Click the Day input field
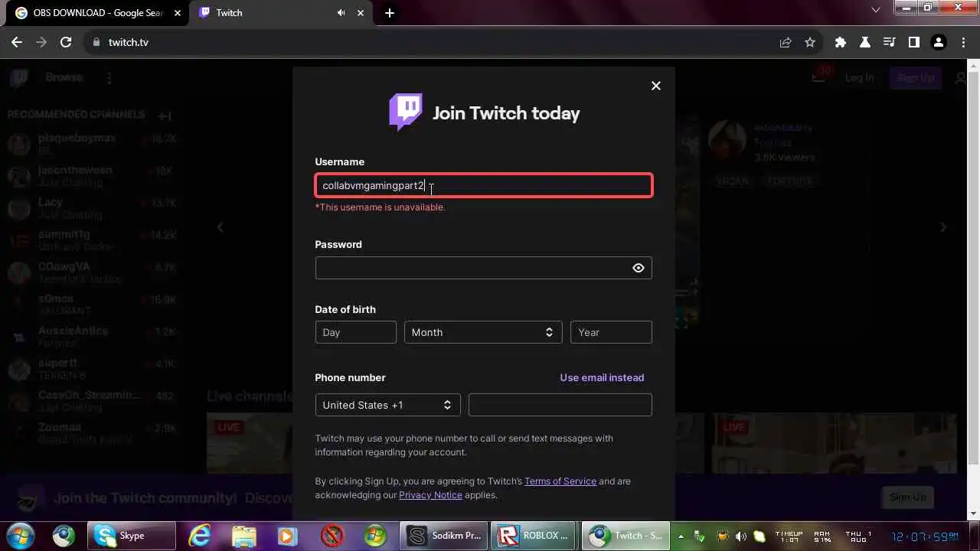Image resolution: width=980 pixels, height=551 pixels. coord(356,332)
